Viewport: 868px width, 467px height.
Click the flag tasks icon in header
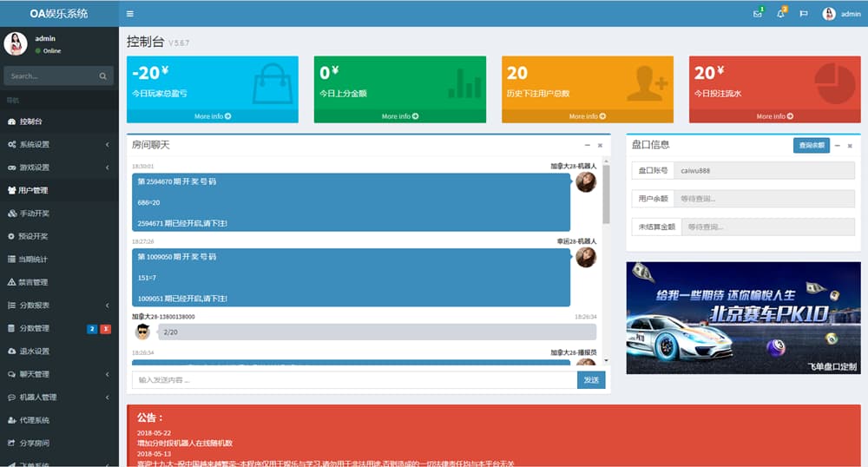tap(803, 14)
